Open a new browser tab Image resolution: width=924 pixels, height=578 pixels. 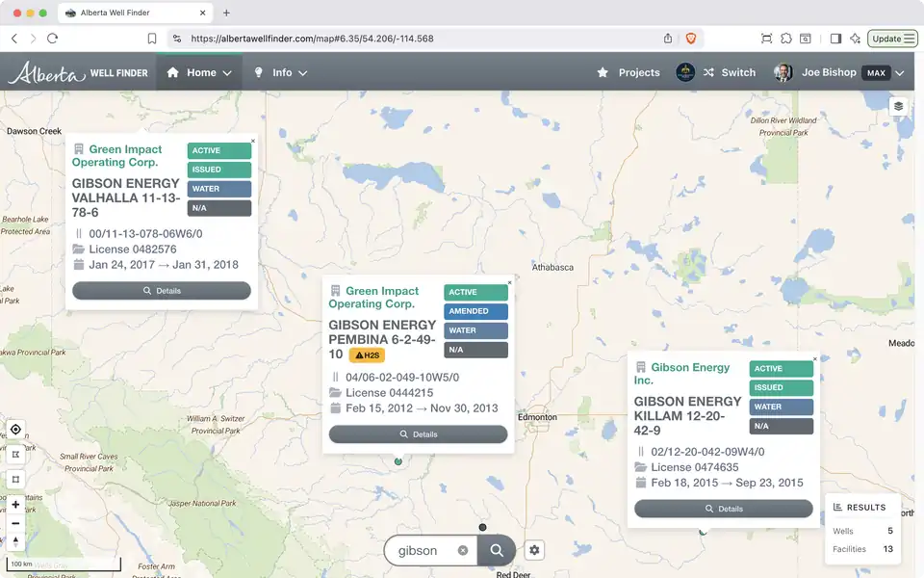(226, 13)
